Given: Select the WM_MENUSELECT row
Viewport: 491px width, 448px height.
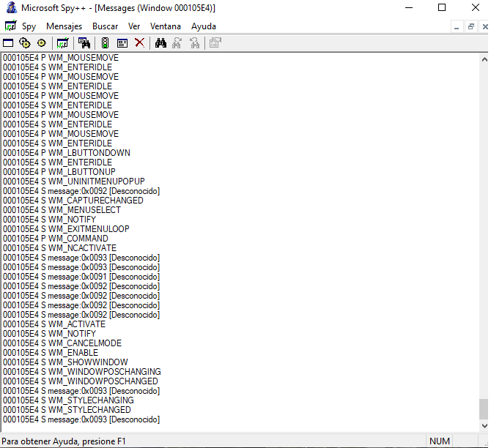Looking at the screenshot, I should tap(62, 210).
